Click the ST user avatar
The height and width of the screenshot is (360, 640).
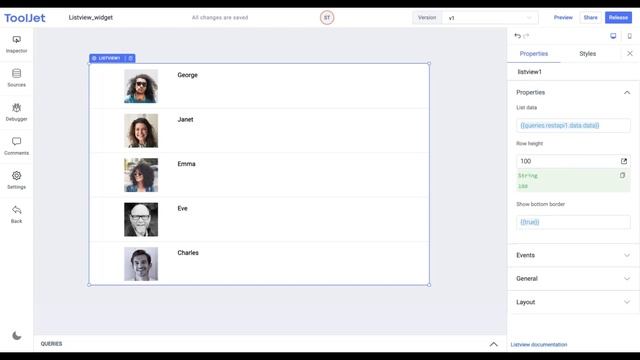(x=327, y=18)
